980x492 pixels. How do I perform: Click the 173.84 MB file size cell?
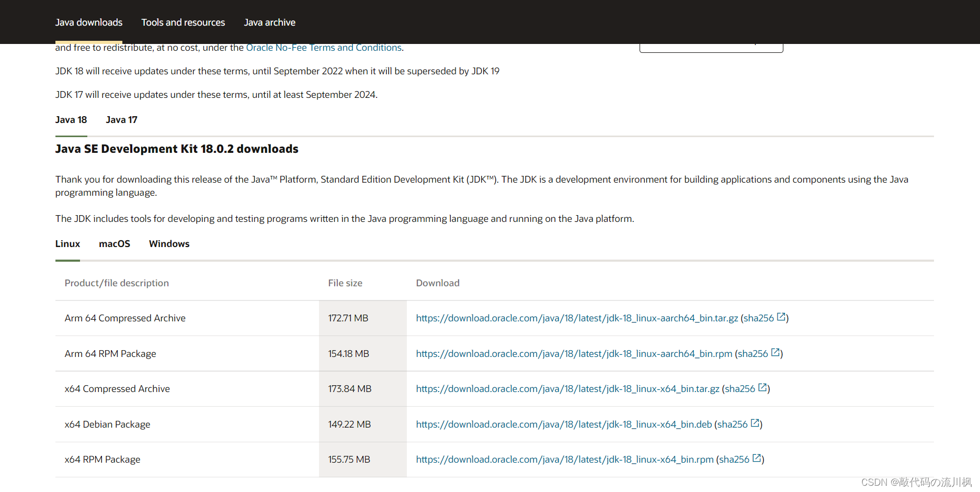tap(363, 389)
